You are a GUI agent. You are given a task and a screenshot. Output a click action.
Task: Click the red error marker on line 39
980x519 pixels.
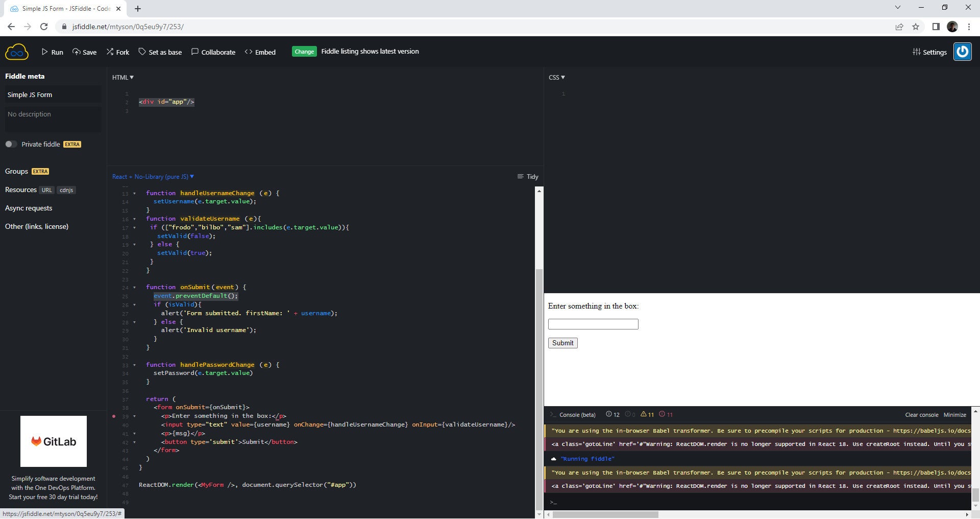pos(114,416)
